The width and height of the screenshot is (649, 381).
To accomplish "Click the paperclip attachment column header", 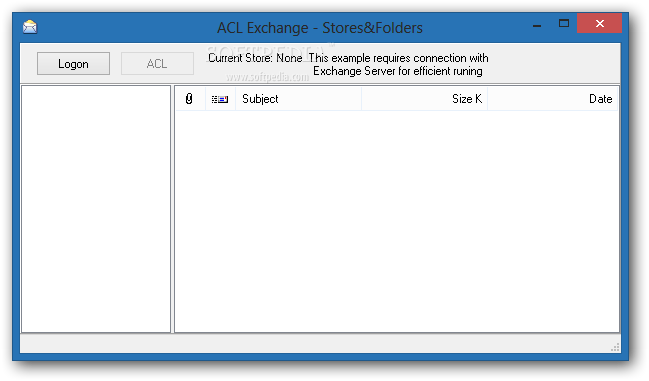I will click(x=189, y=99).
